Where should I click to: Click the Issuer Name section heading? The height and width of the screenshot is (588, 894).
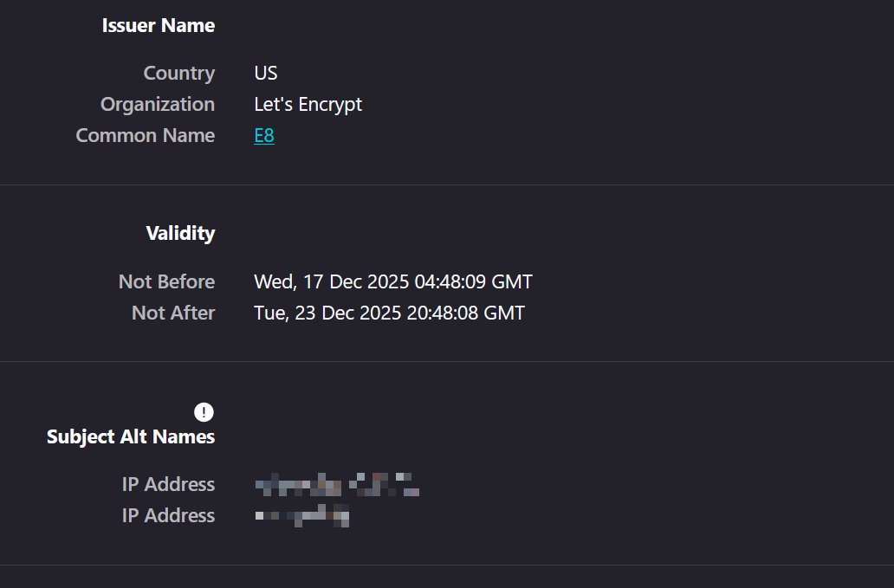tap(159, 26)
